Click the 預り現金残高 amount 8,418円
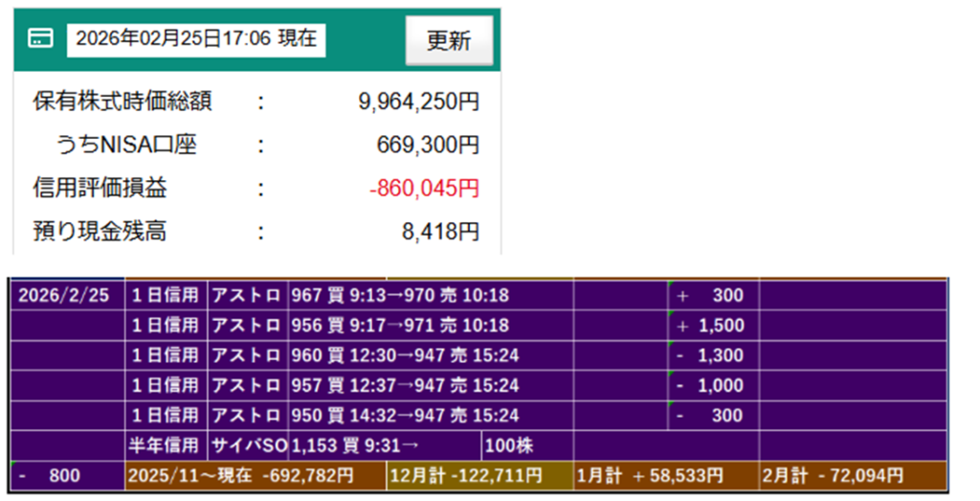Screen dimensions: 980x501 click(441, 231)
